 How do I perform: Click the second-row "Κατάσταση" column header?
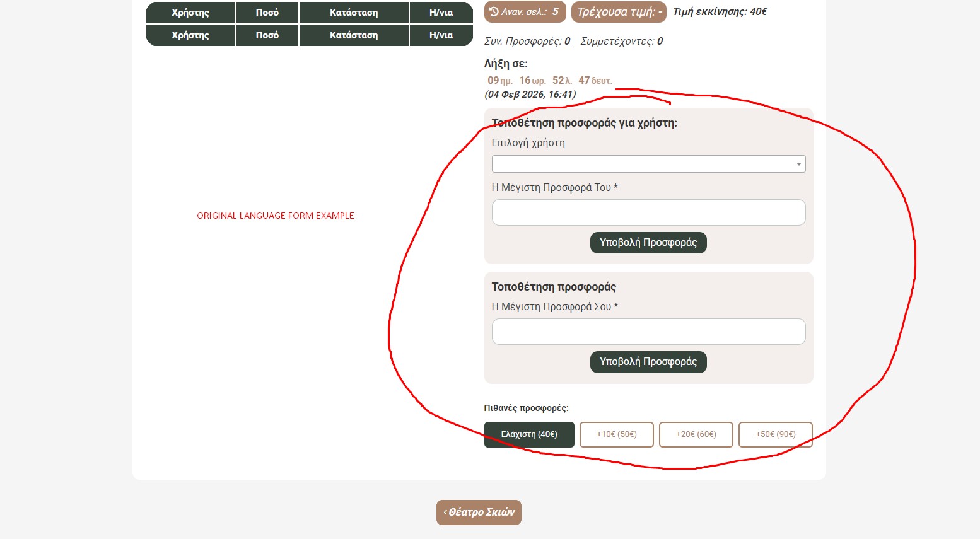[x=354, y=35]
